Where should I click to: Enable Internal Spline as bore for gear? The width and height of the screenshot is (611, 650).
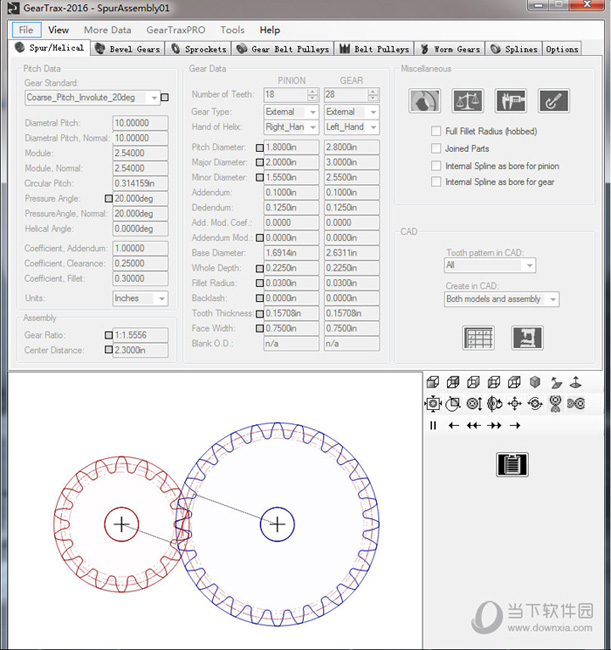coord(436,182)
